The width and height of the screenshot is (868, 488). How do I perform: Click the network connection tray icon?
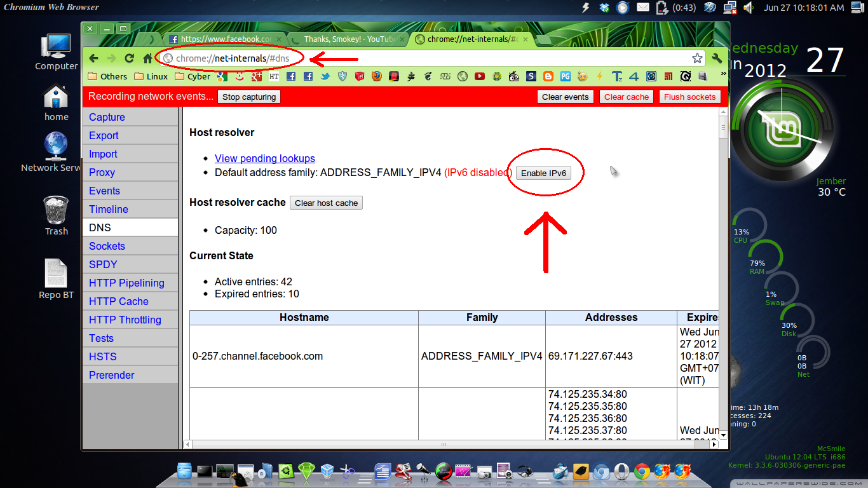tap(729, 8)
